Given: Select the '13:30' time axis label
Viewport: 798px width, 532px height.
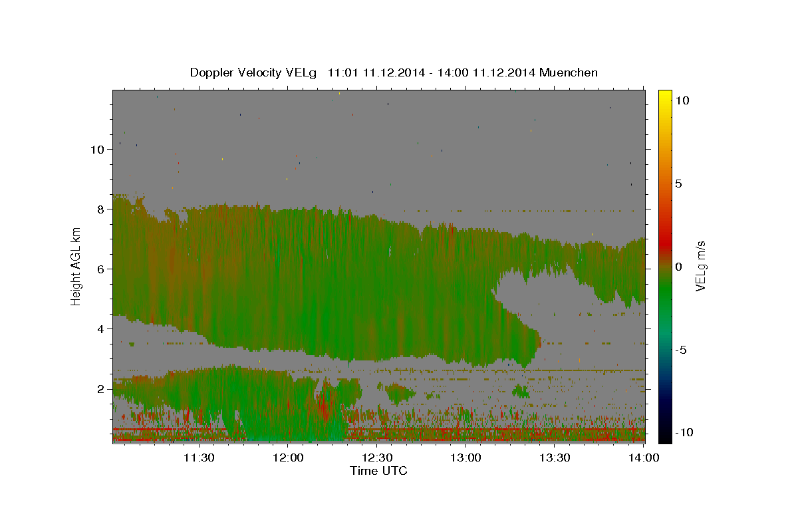Looking at the screenshot, I should [x=555, y=458].
